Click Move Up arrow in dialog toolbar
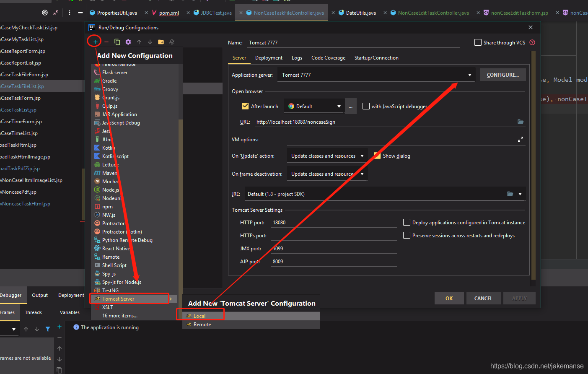Screen dimensions: 588x374 [139, 42]
